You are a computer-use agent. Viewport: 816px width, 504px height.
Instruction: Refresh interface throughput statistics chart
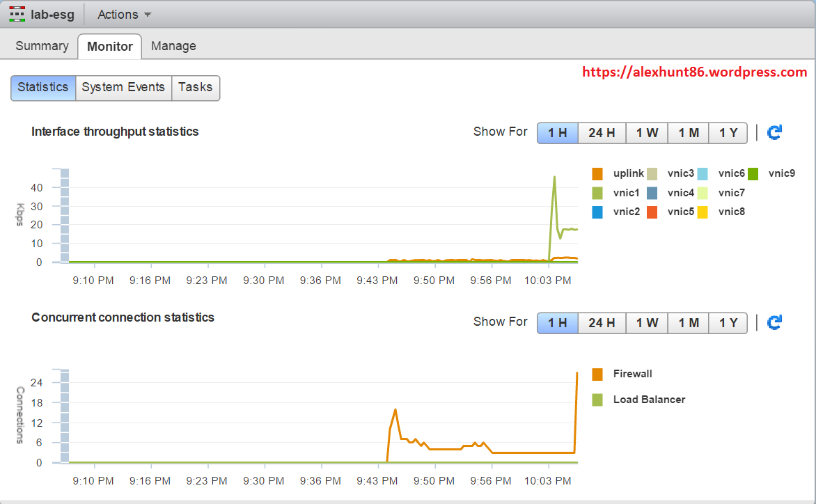pos(774,132)
